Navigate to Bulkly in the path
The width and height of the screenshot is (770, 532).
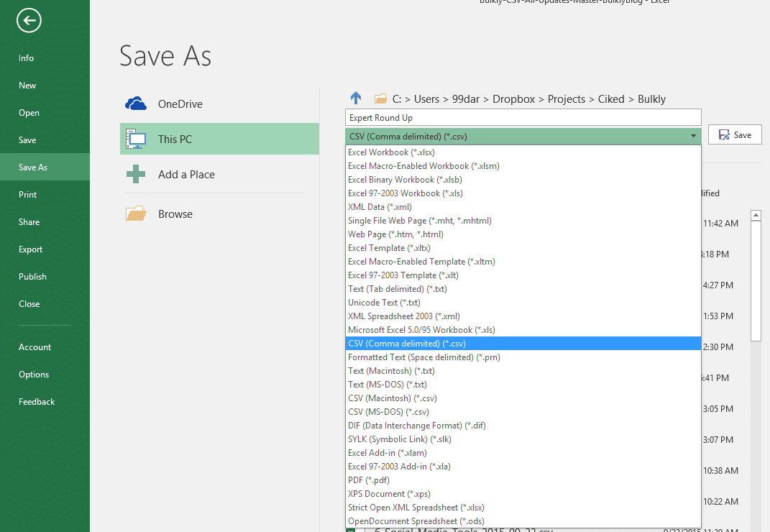651,99
